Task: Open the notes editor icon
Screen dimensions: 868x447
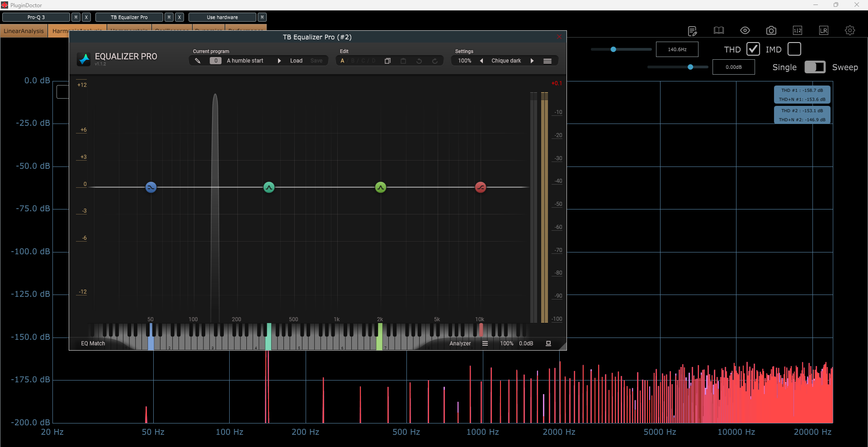Action: (692, 31)
